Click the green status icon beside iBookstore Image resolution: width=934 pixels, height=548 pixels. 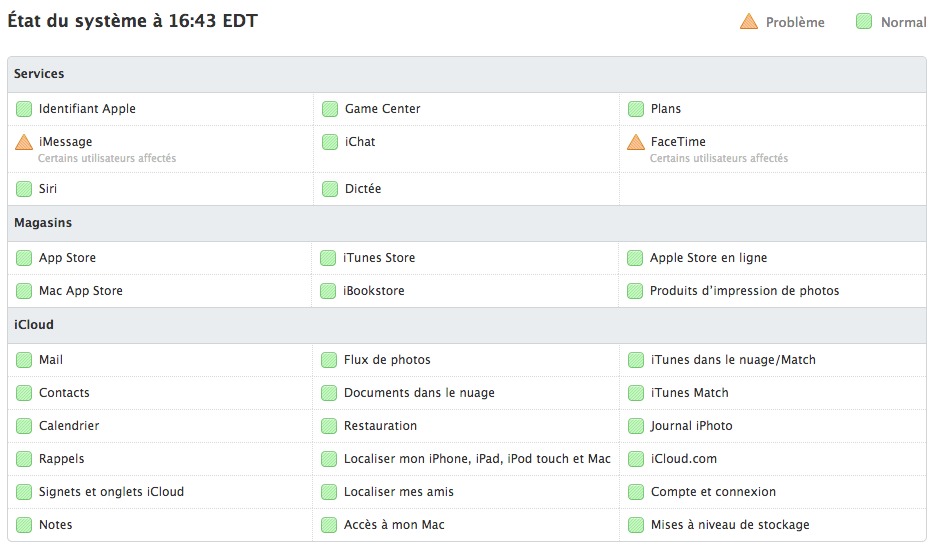(x=328, y=291)
